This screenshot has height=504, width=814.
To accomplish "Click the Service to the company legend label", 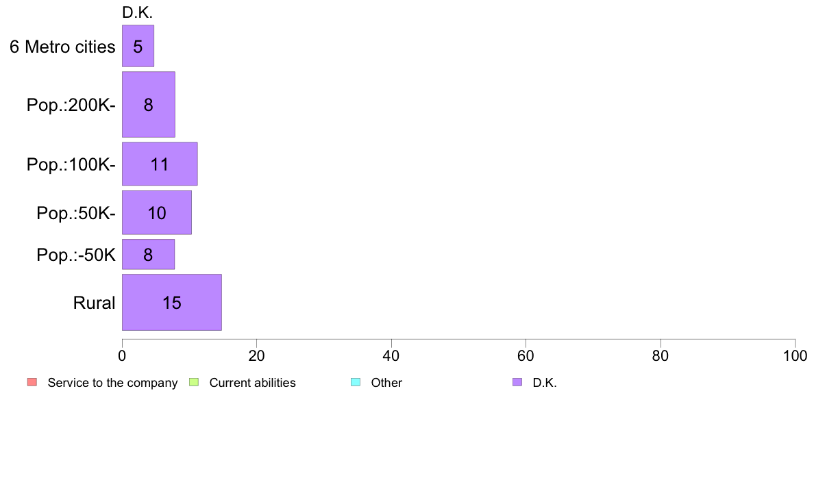I will (112, 383).
